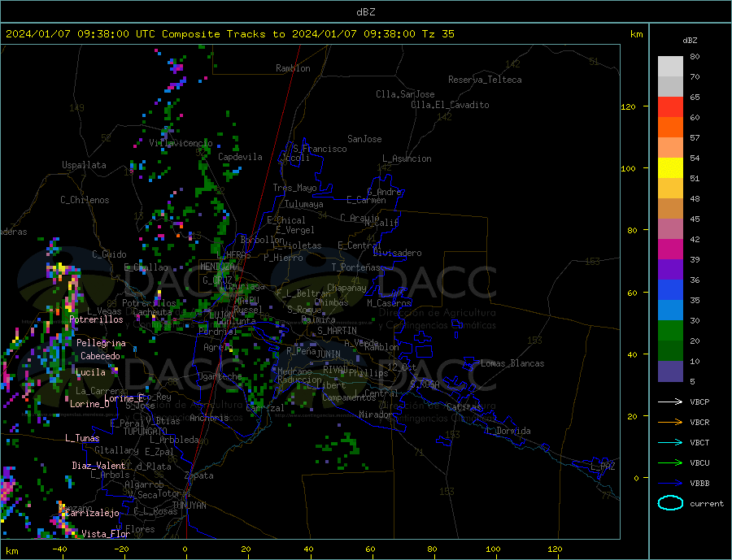
Task: Click the blue VBBB arrow legend icon
Action: pyautogui.click(x=670, y=483)
